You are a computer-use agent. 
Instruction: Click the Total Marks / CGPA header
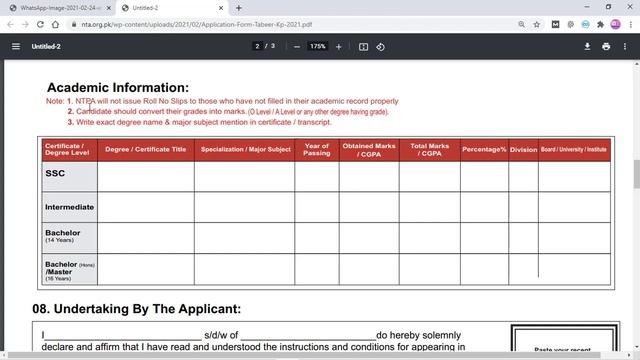[x=430, y=150]
